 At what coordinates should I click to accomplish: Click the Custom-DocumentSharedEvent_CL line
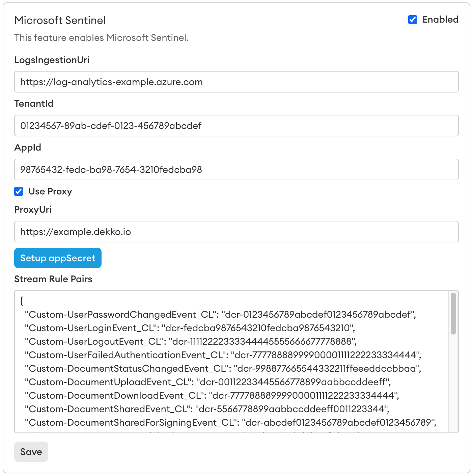207,409
